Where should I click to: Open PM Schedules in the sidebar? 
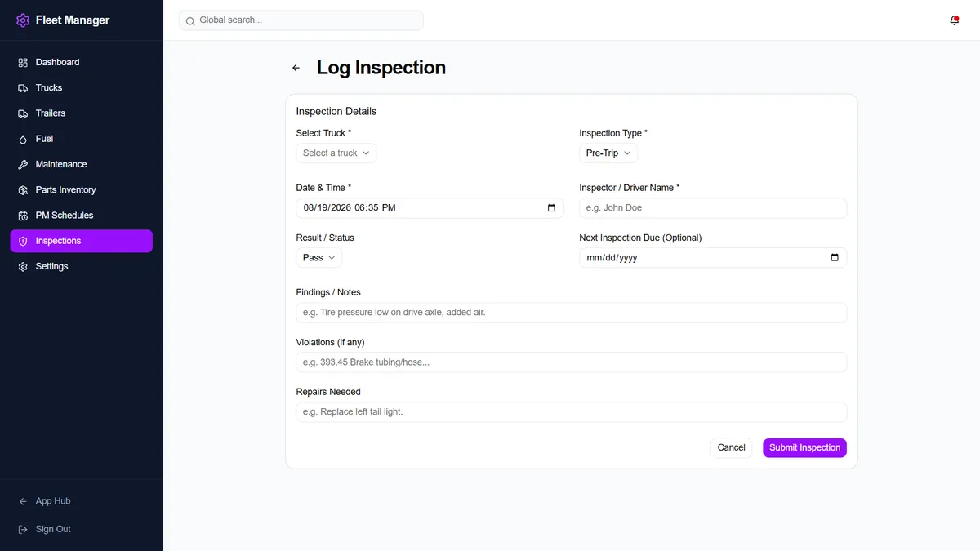(82, 216)
